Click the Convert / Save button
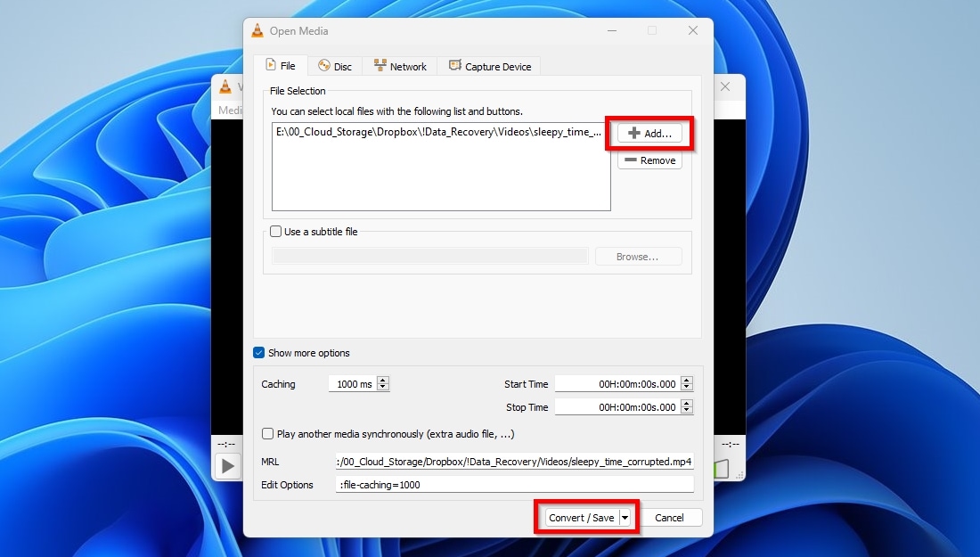Screen dimensions: 980x557 click(581, 518)
